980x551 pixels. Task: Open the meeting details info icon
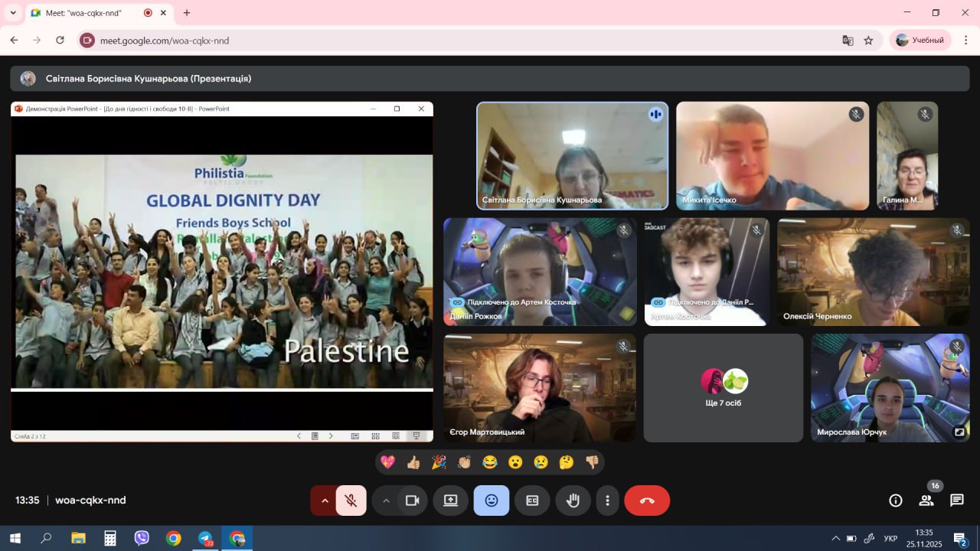[x=895, y=500]
